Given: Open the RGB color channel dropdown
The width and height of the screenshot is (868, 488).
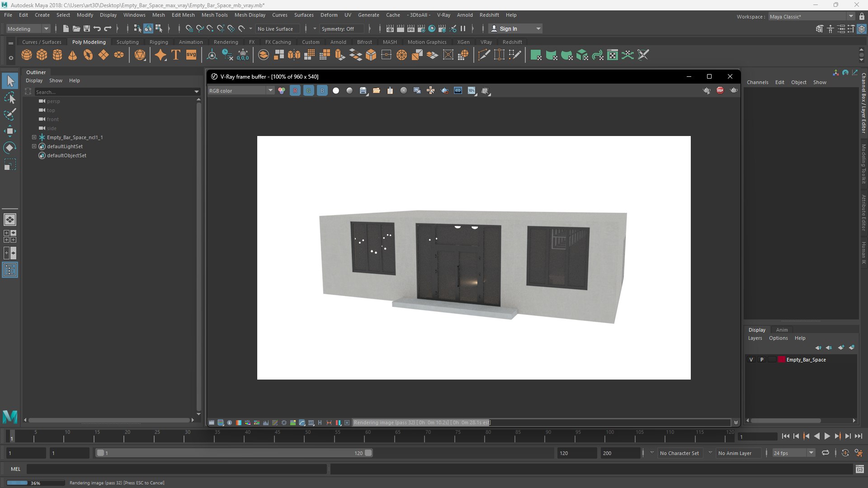Looking at the screenshot, I should click(241, 91).
